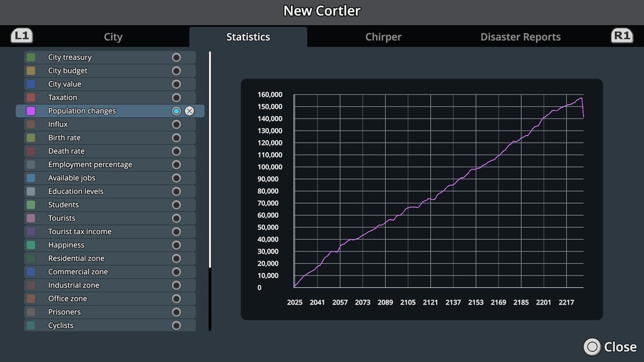This screenshot has width=644, height=362.
Task: Toggle the Happiness radio button
Action: pyautogui.click(x=176, y=245)
